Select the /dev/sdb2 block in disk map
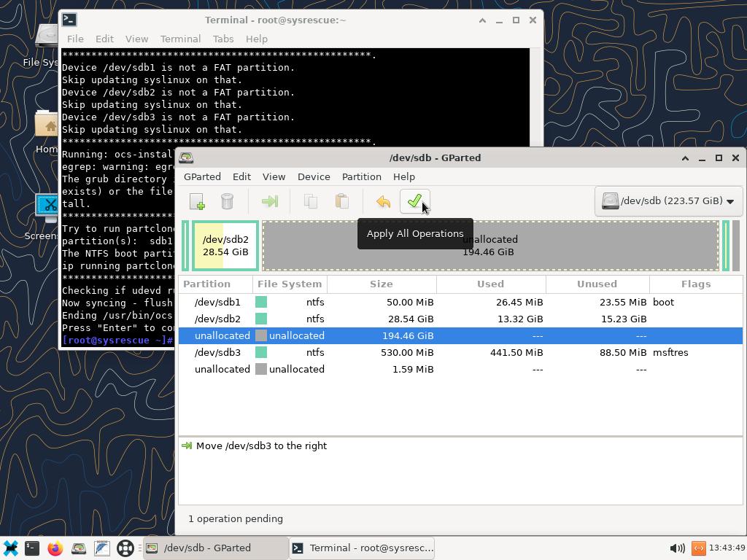 click(225, 246)
